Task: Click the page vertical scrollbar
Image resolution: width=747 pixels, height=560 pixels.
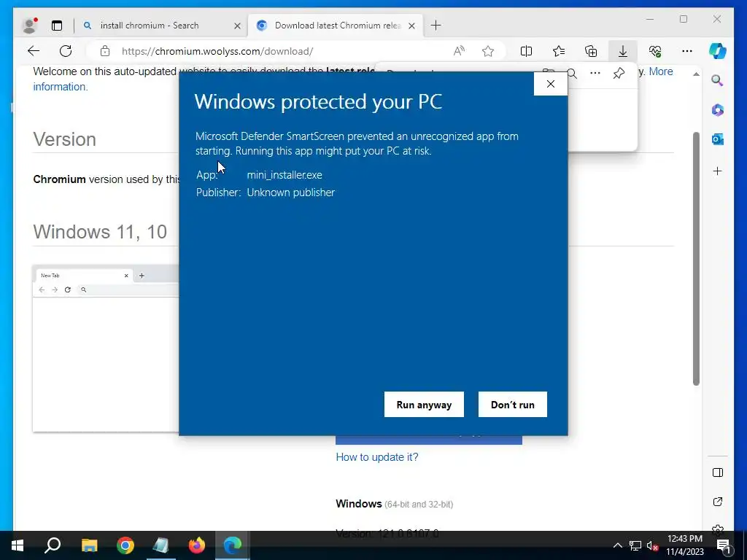Action: [696, 259]
